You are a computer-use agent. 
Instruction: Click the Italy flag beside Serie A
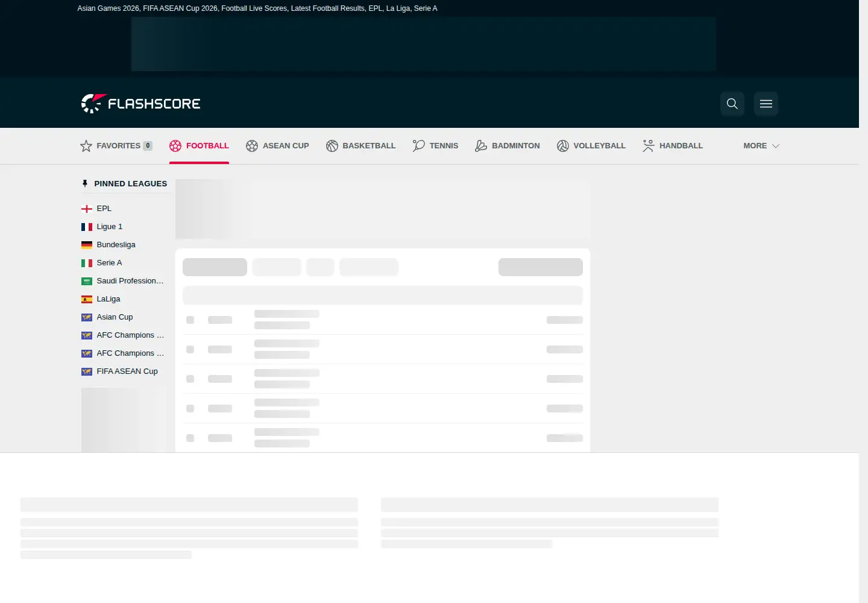click(x=87, y=263)
